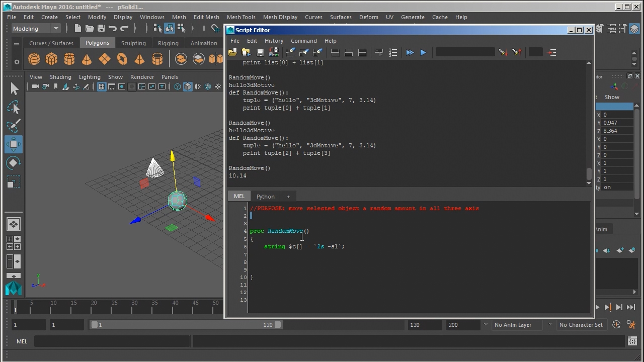Toggle Auto Keyframe button

click(x=616, y=325)
